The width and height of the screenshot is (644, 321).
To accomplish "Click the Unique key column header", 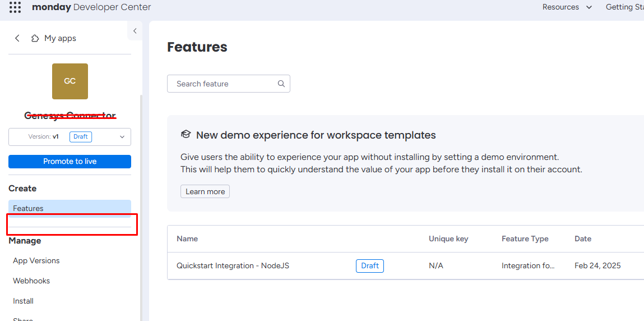I will tap(448, 239).
